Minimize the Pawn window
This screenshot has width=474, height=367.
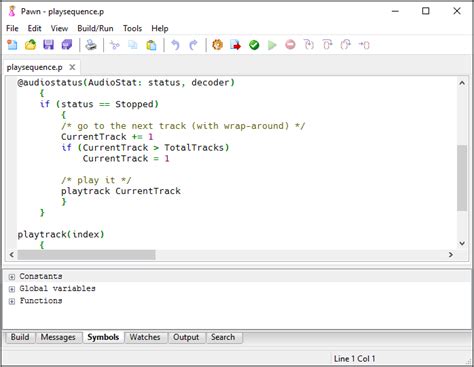pos(395,11)
